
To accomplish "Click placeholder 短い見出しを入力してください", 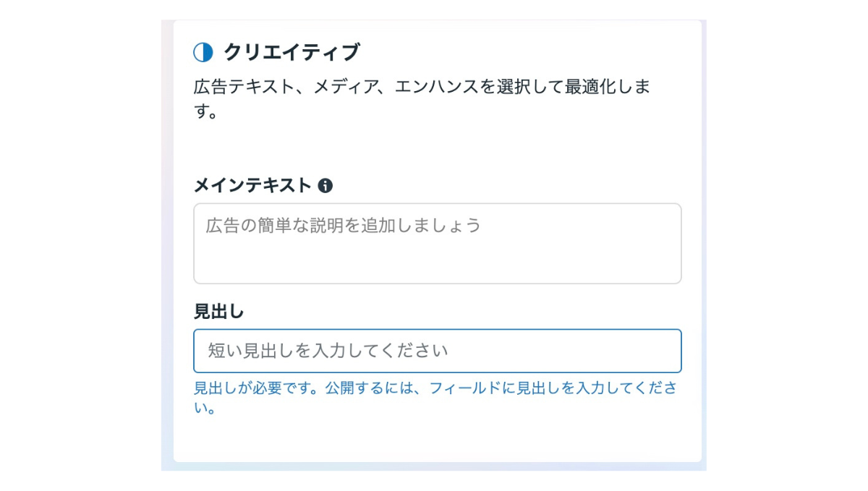I will point(328,351).
